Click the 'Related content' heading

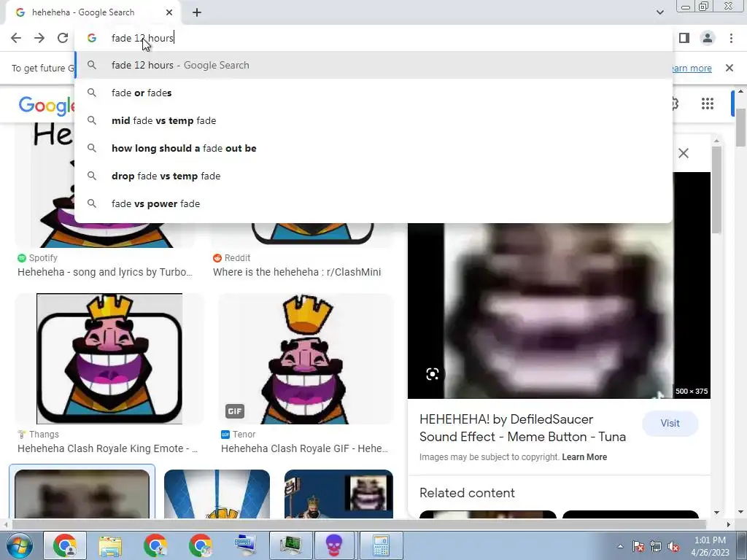click(467, 493)
